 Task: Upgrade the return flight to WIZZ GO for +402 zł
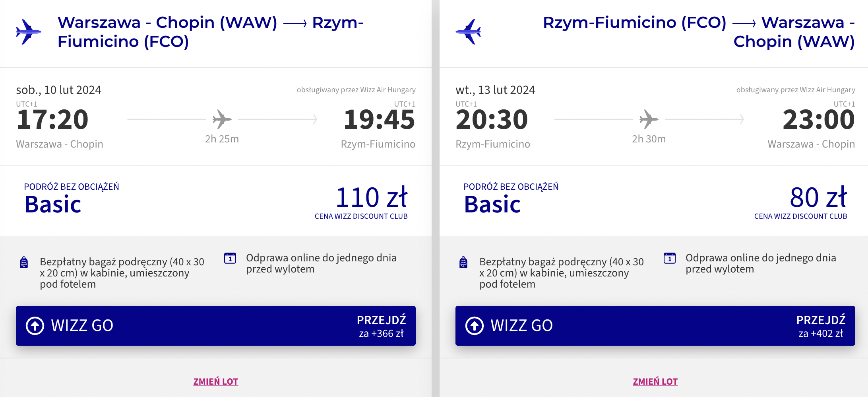(x=655, y=326)
